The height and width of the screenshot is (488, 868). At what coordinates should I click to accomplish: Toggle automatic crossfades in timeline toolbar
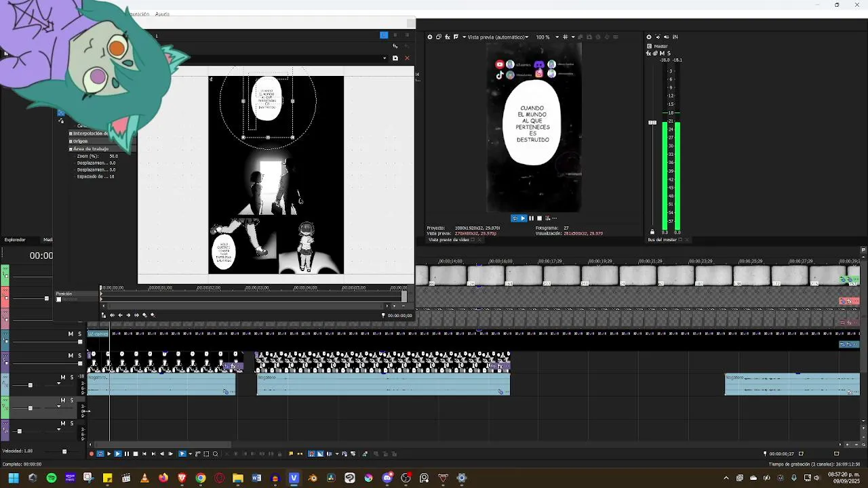point(320,454)
